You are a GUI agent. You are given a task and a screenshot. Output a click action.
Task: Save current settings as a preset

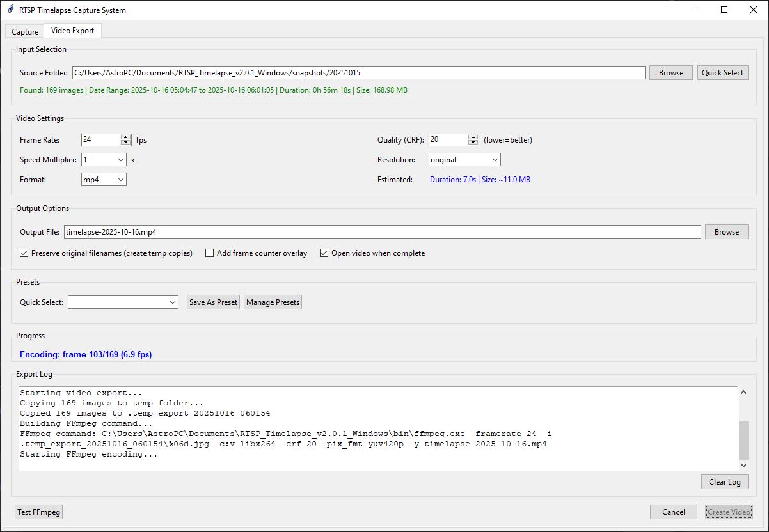[212, 302]
